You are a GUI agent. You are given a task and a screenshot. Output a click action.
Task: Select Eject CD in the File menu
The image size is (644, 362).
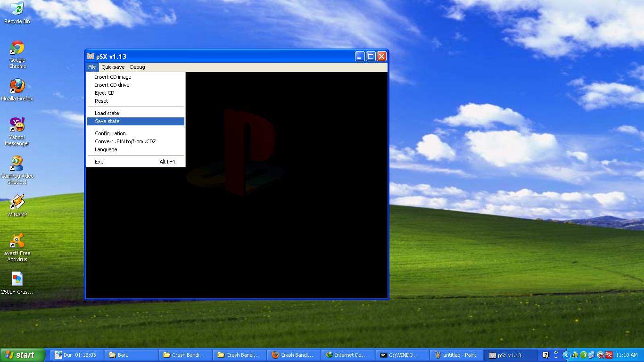[x=136, y=93]
